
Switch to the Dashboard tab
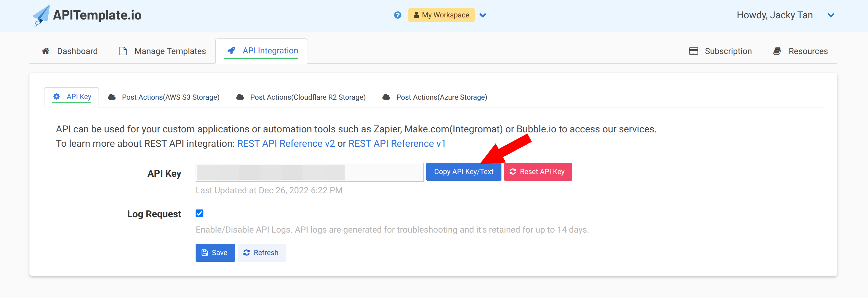tap(77, 51)
